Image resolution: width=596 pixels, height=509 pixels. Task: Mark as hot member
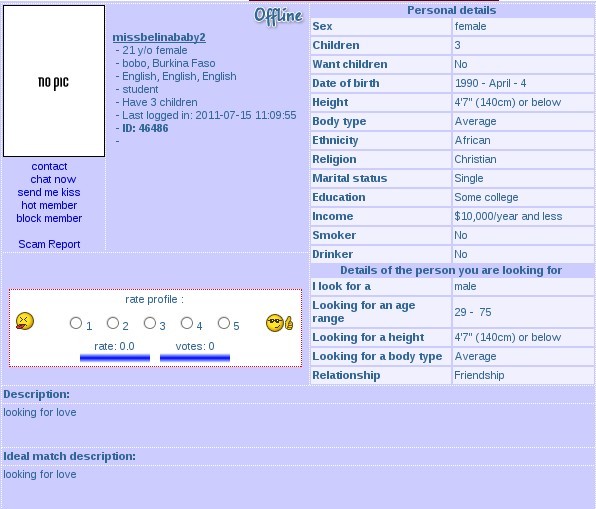[49, 205]
